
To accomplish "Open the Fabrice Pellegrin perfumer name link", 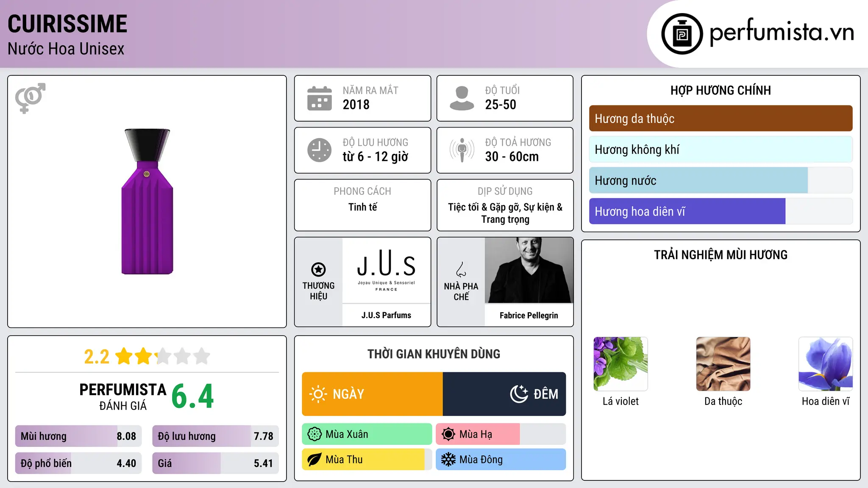I will [529, 316].
